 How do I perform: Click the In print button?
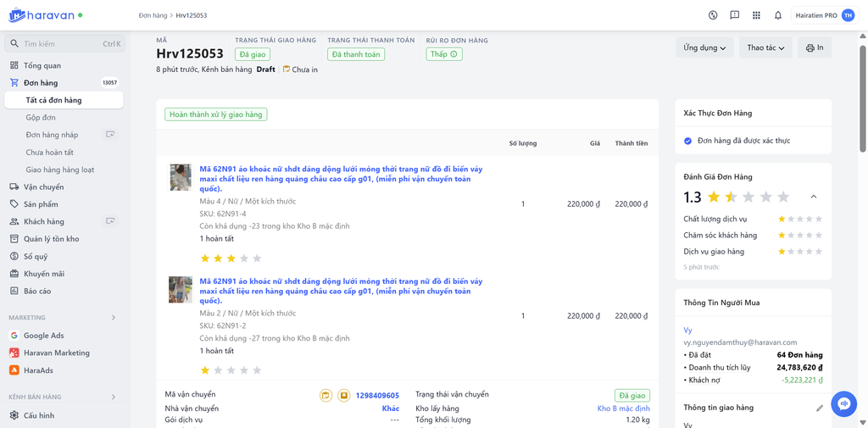(x=815, y=48)
